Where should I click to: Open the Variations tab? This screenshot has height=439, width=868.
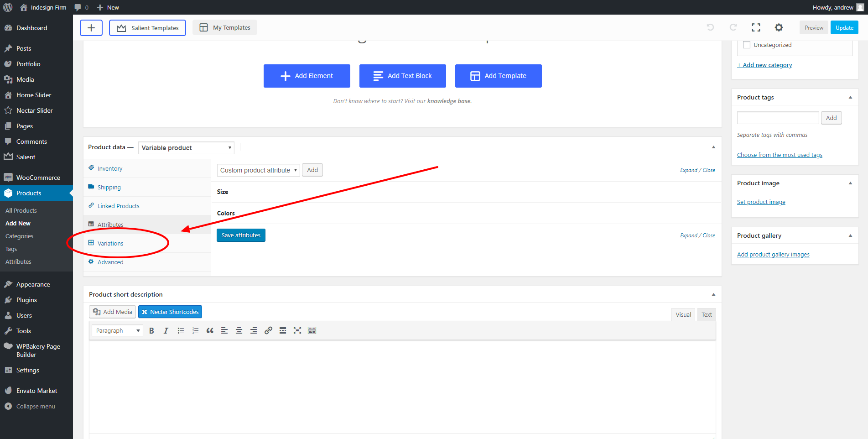110,244
